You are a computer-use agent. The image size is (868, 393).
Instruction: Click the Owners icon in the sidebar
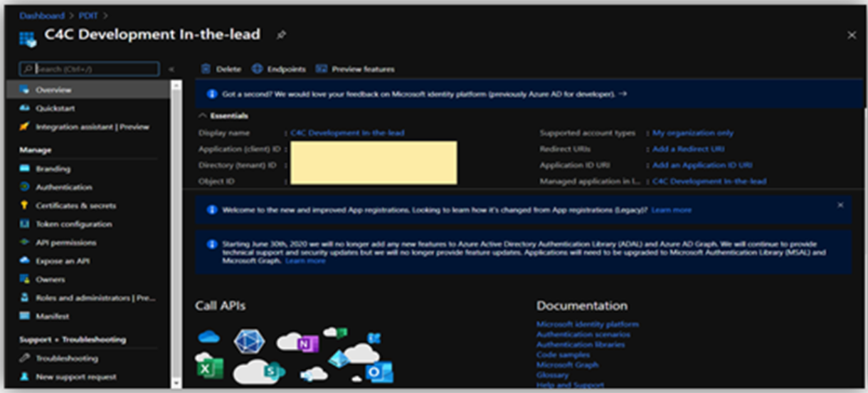(24, 280)
